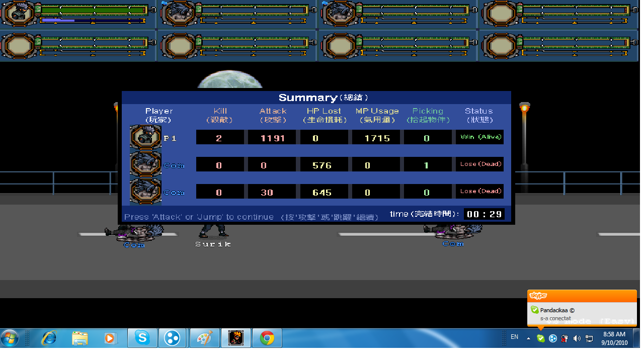Click the Surik character name label

[213, 244]
